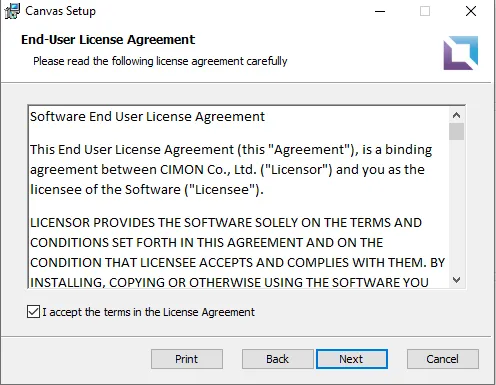Click the license text scroll up arrow
Image resolution: width=496 pixels, height=385 pixels.
coord(456,115)
